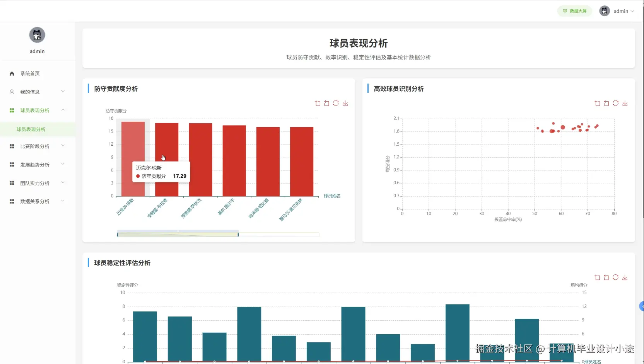Click the admin avatar image in sidebar

[x=37, y=35]
